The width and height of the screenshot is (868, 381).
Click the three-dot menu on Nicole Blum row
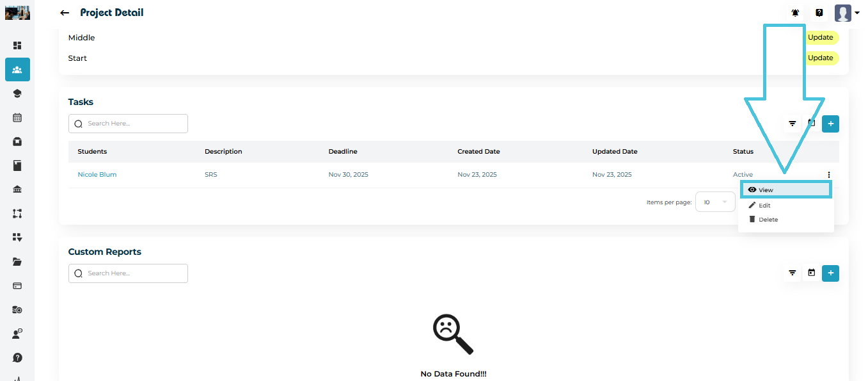(x=828, y=175)
